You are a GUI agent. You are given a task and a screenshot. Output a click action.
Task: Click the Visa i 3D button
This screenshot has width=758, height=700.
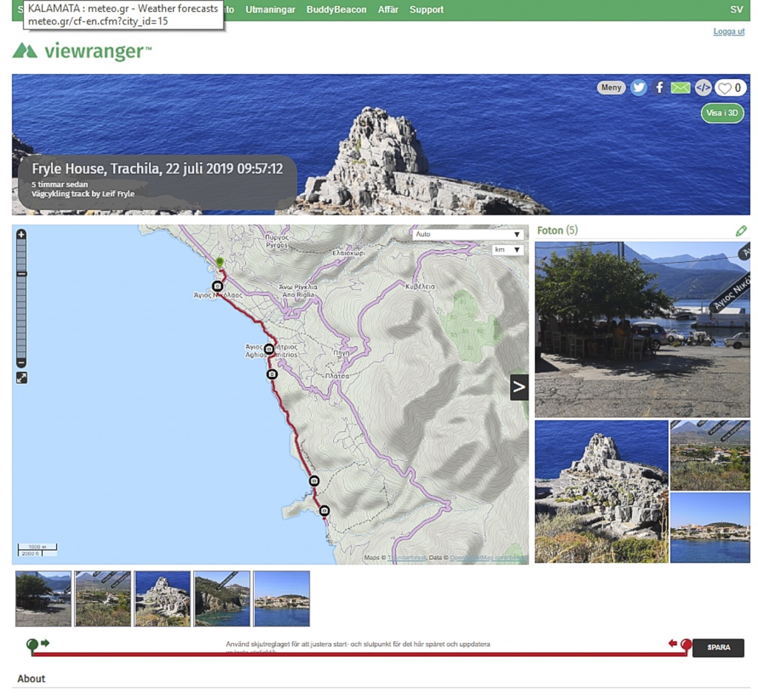click(x=722, y=113)
